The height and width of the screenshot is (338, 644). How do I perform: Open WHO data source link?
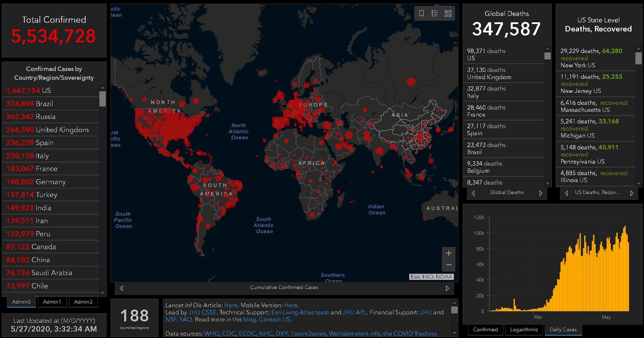pos(212,334)
